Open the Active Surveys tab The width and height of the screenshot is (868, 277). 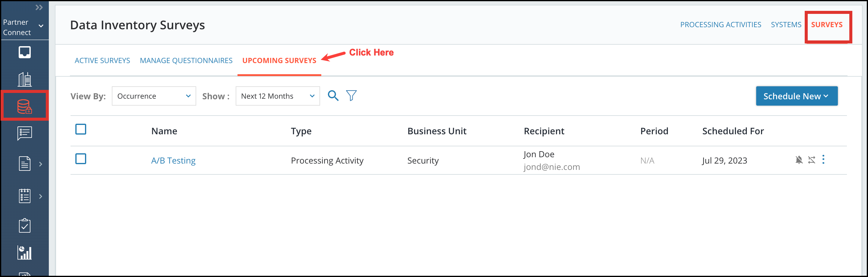(102, 60)
